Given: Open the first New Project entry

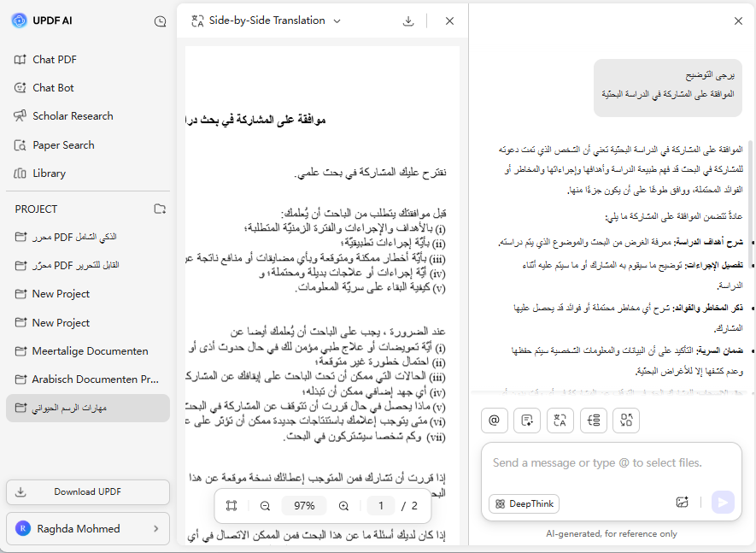Looking at the screenshot, I should pyautogui.click(x=88, y=294).
